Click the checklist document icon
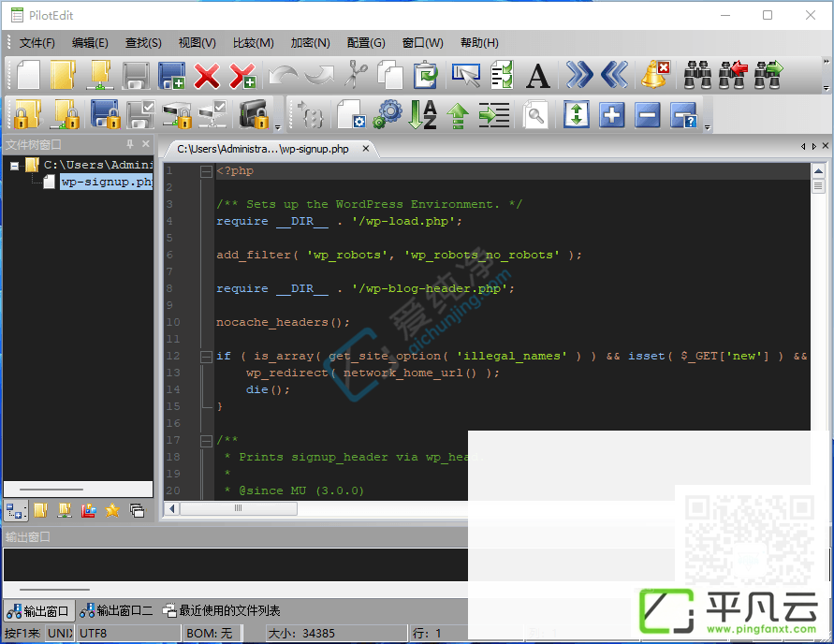The image size is (834, 644). coord(502,75)
